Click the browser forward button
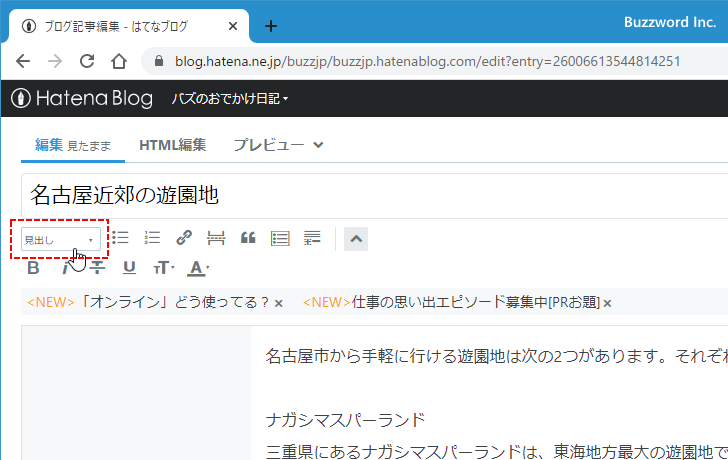Screen dimensions: 728x460 (55, 61)
